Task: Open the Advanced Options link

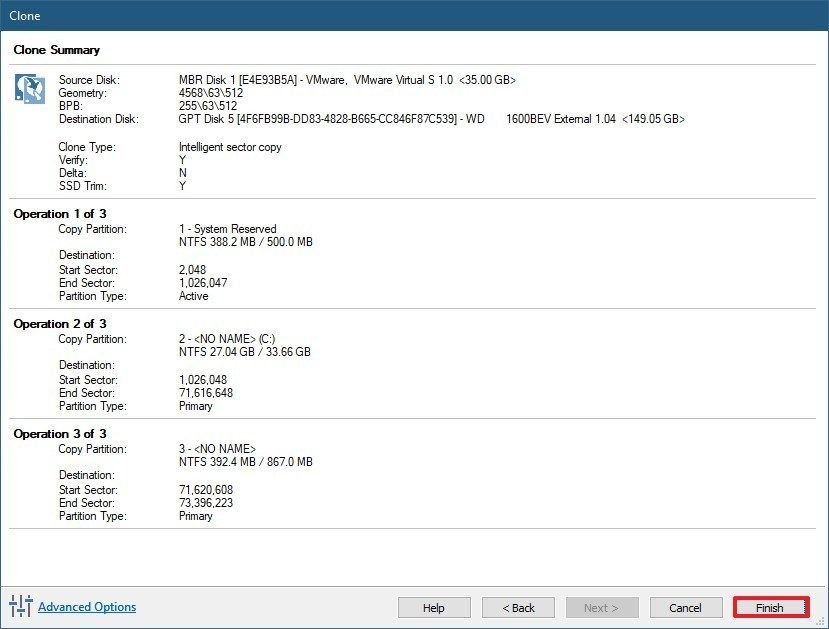Action: point(87,606)
